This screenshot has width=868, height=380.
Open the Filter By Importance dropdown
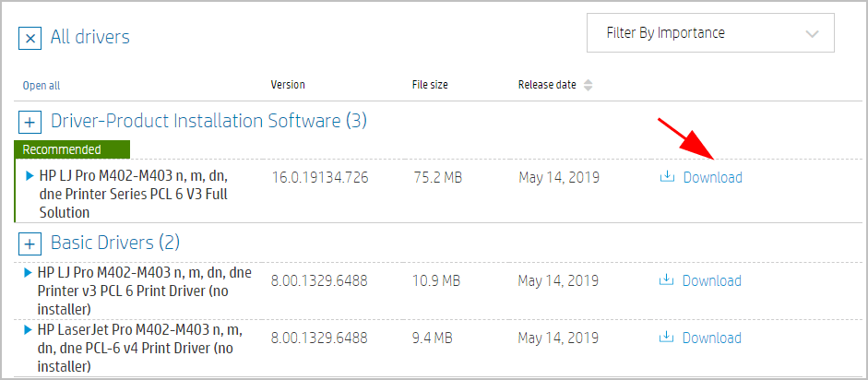[x=710, y=33]
